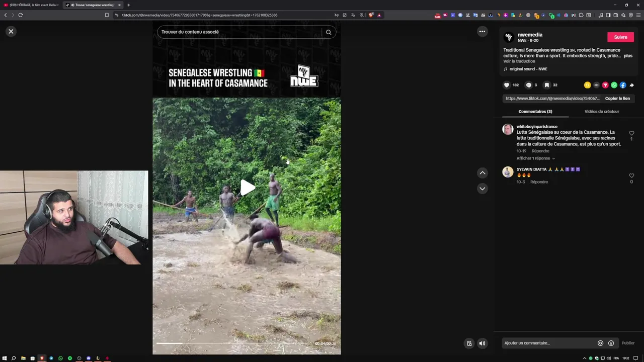This screenshot has height=362, width=644.
Task: Open the three-dot more options menu
Action: (x=482, y=31)
